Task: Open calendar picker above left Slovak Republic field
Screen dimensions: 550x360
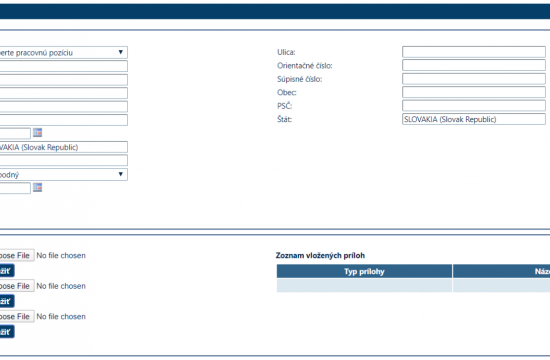Action: pos(38,133)
